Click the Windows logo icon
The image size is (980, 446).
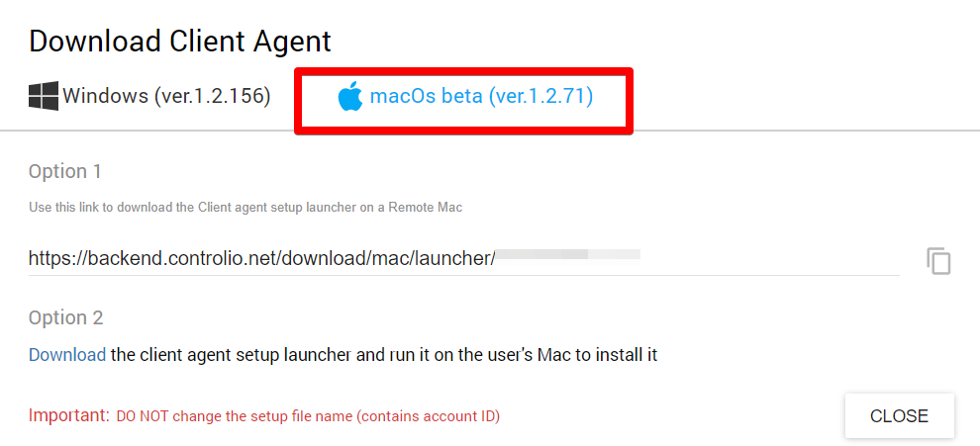43,97
